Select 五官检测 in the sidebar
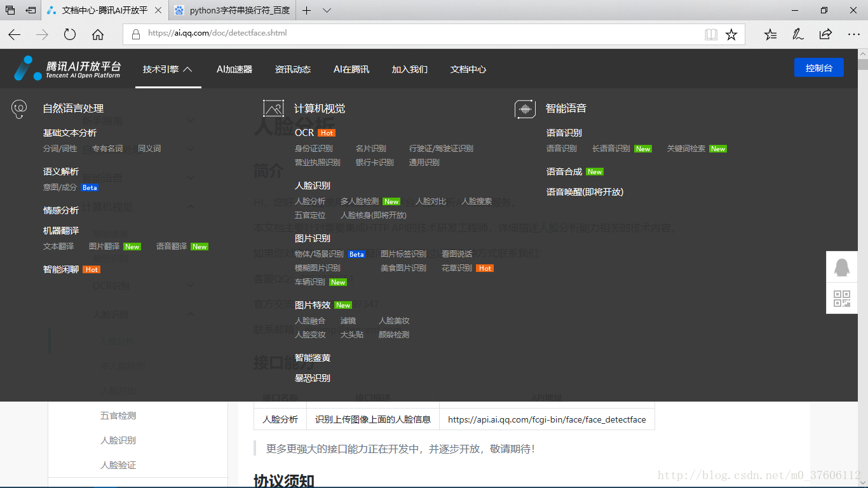The height and width of the screenshot is (488, 868). coord(118,416)
